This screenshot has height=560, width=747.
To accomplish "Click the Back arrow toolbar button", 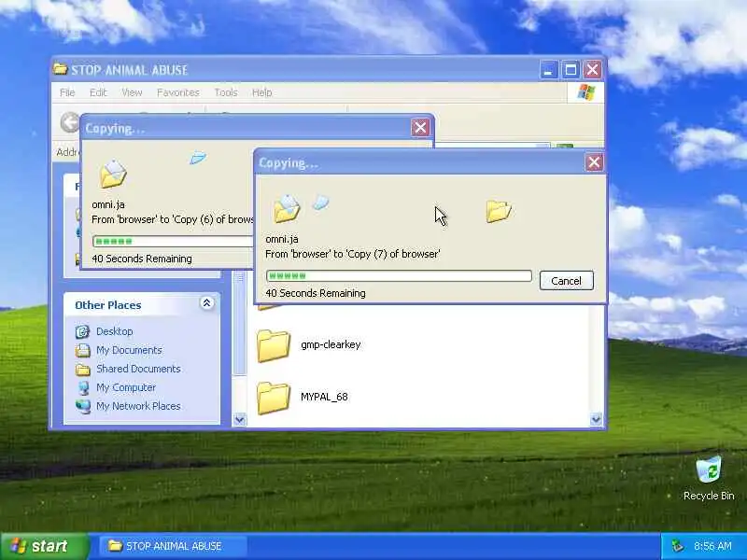I will 70,122.
